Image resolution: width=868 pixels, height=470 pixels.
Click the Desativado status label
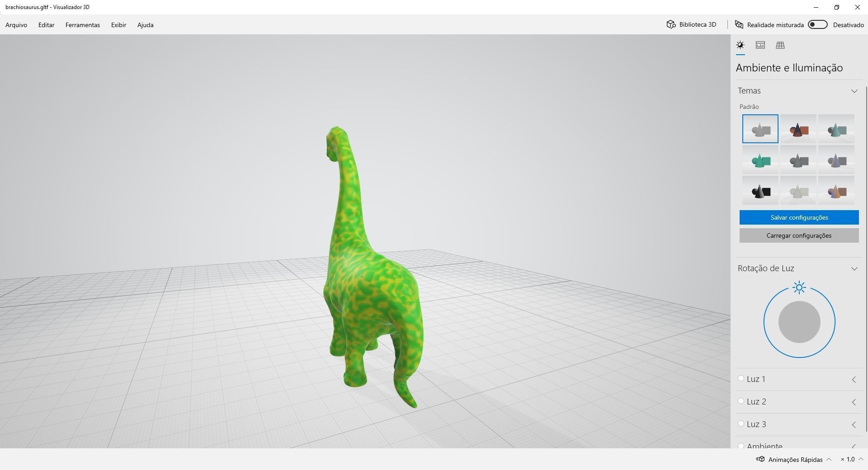coord(848,25)
